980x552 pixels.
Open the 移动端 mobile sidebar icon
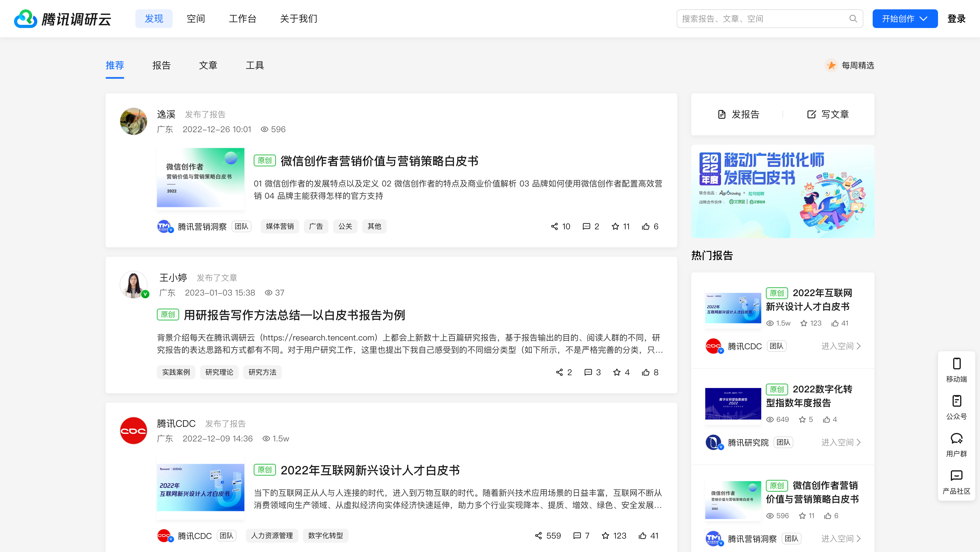(x=956, y=364)
